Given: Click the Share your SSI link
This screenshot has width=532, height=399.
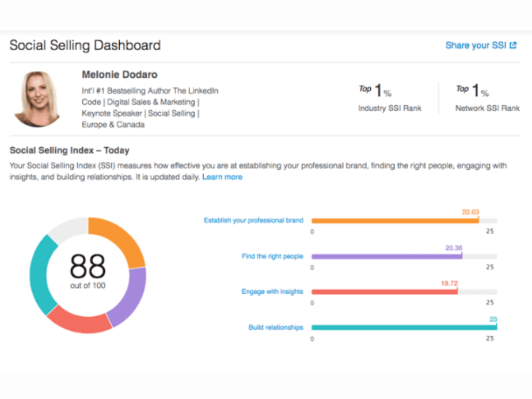Looking at the screenshot, I should pyautogui.click(x=475, y=45).
